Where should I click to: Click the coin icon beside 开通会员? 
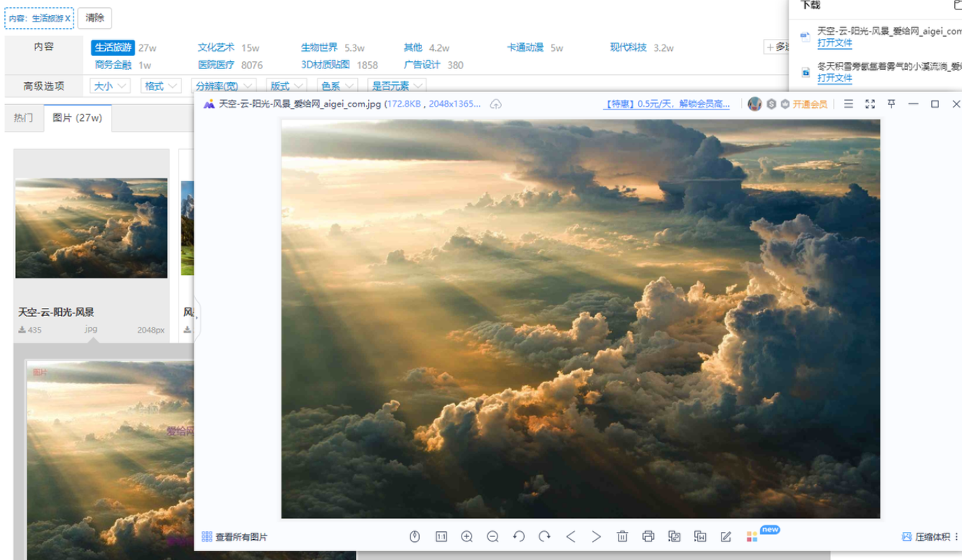click(771, 104)
